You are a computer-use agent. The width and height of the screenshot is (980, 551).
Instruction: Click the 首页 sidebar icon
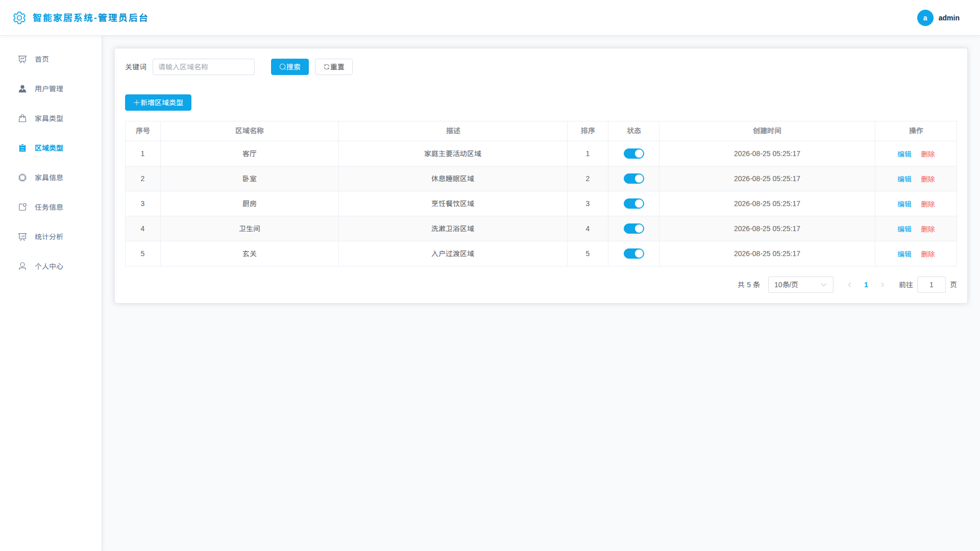[x=22, y=59]
